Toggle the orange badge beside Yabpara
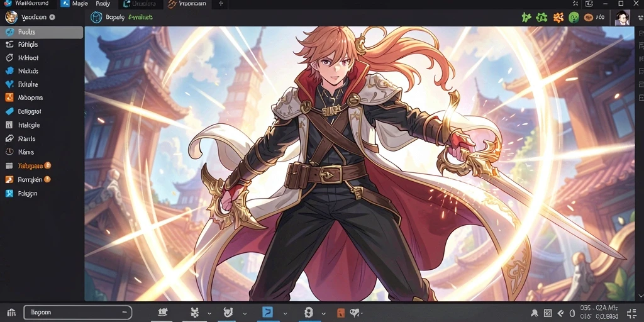 pyautogui.click(x=47, y=165)
